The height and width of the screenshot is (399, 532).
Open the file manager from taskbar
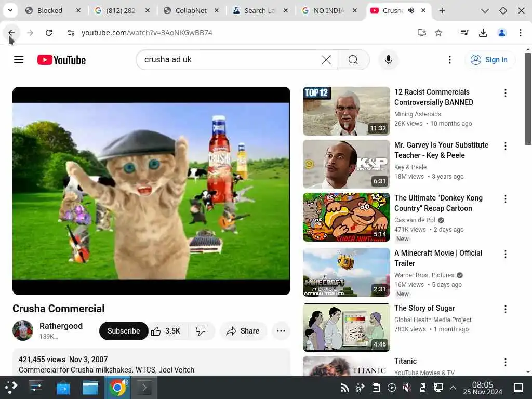point(90,388)
